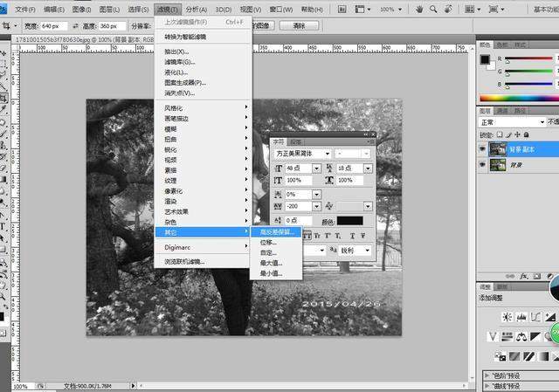The height and width of the screenshot is (392, 559).
Task: Add a Threshold adjustment
Action: tap(528, 356)
